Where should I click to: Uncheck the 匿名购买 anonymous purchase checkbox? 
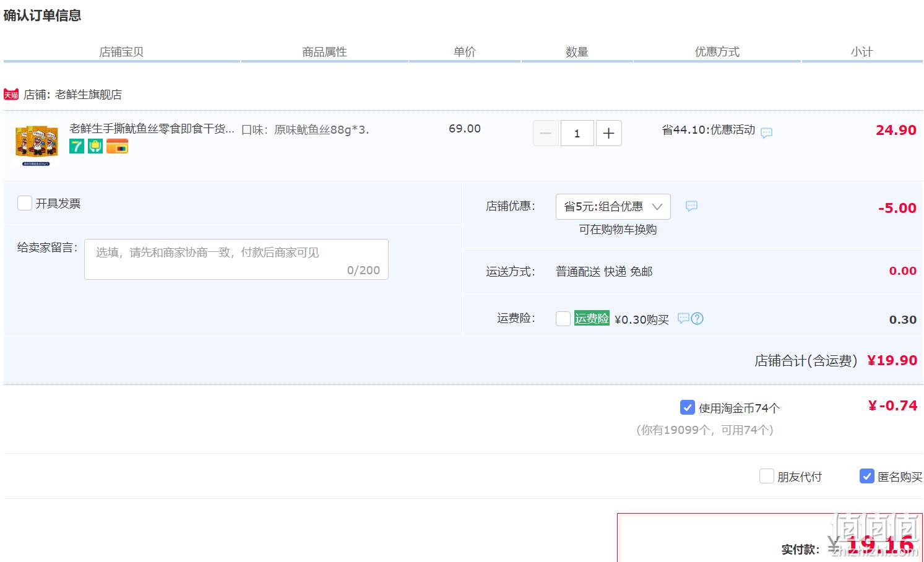[x=867, y=476]
